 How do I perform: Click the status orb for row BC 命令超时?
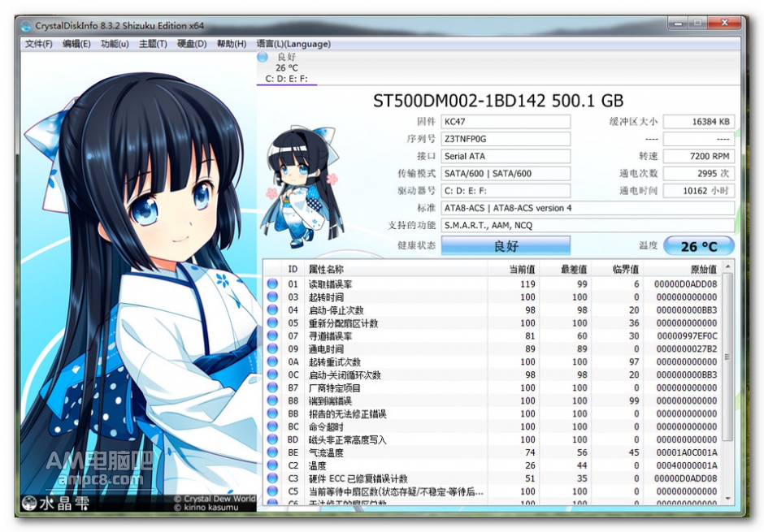tap(272, 427)
